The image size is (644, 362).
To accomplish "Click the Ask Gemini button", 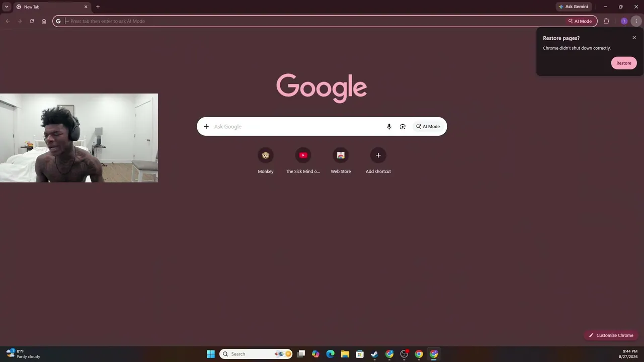I will pyautogui.click(x=573, y=7).
